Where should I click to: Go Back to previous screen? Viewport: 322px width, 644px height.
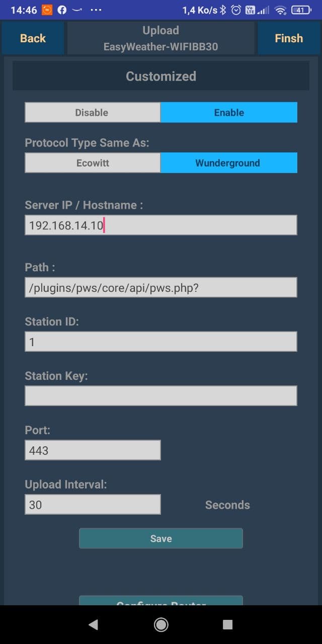point(33,38)
